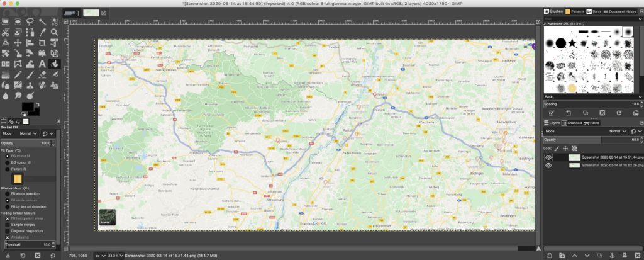The height and width of the screenshot is (260, 644).
Task: Select the Paintbrush tool
Action: coord(30,74)
